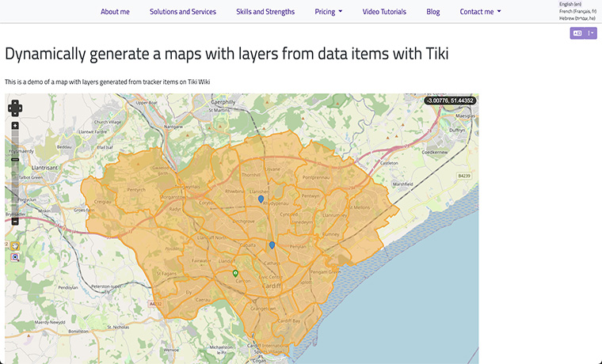Click the blue marker near Gabalfa
Viewport: 602px width, 364px height.
pos(272,245)
